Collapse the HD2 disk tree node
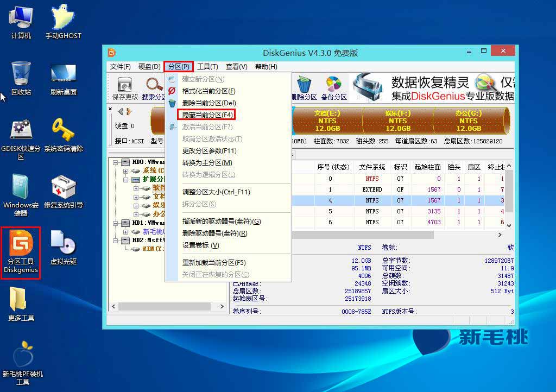Image resolution: width=556 pixels, height=392 pixels. pos(116,241)
